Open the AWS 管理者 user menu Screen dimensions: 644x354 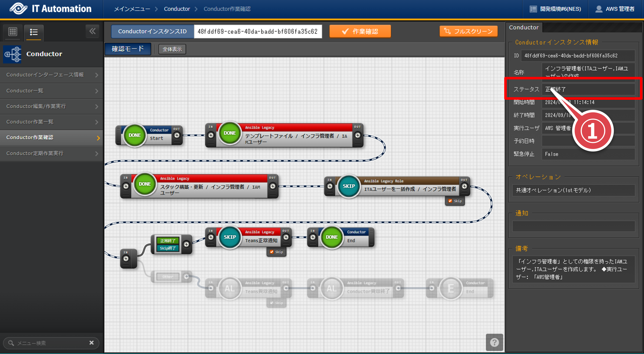(615, 9)
